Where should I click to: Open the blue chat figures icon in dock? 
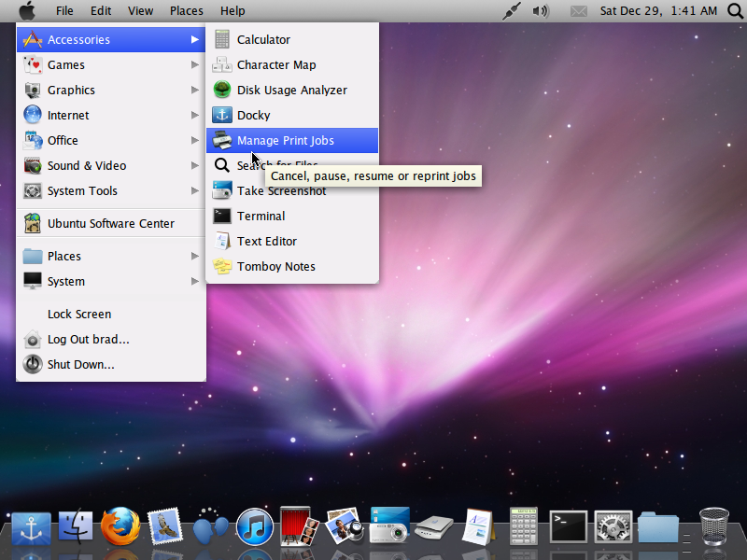209,526
